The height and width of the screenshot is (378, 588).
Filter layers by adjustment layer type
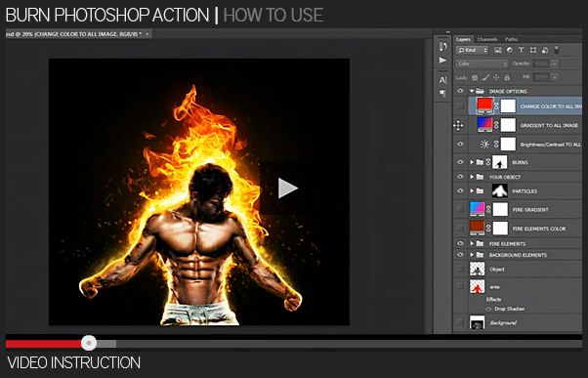point(510,50)
